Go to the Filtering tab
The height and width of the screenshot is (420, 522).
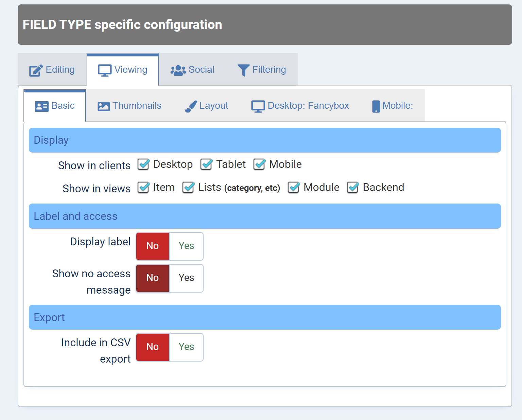pos(262,69)
